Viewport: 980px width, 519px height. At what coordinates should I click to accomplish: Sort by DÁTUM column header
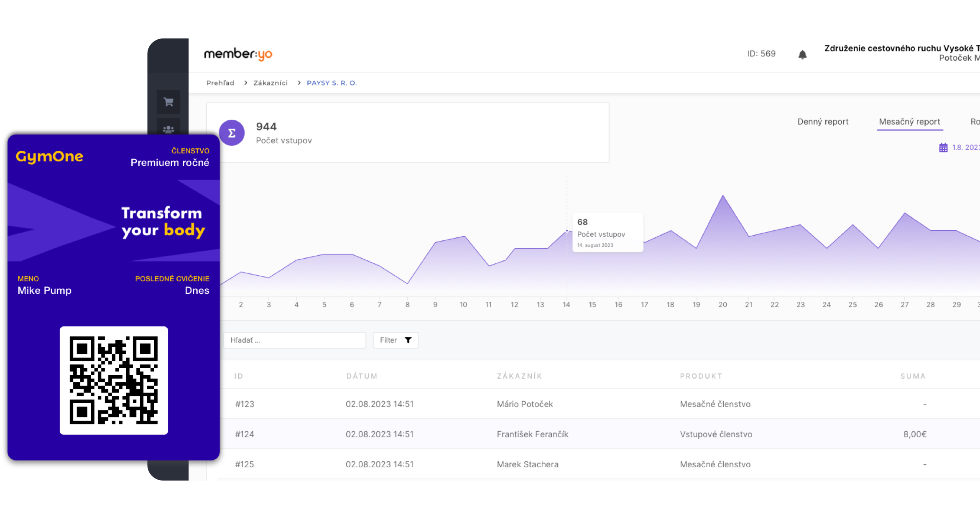362,376
